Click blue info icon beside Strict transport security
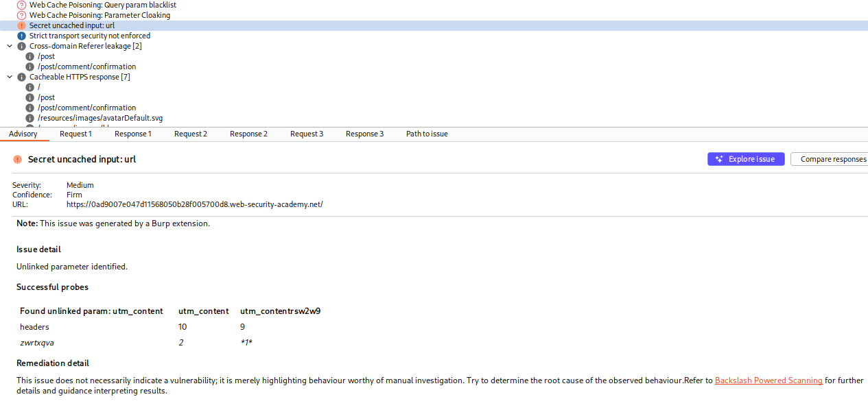This screenshot has height=412, width=868. pyautogui.click(x=22, y=36)
